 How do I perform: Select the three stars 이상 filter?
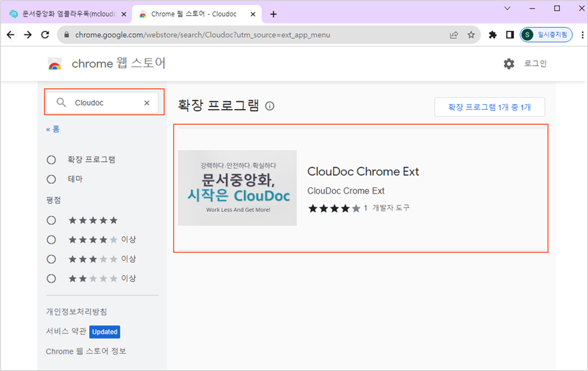pos(51,259)
